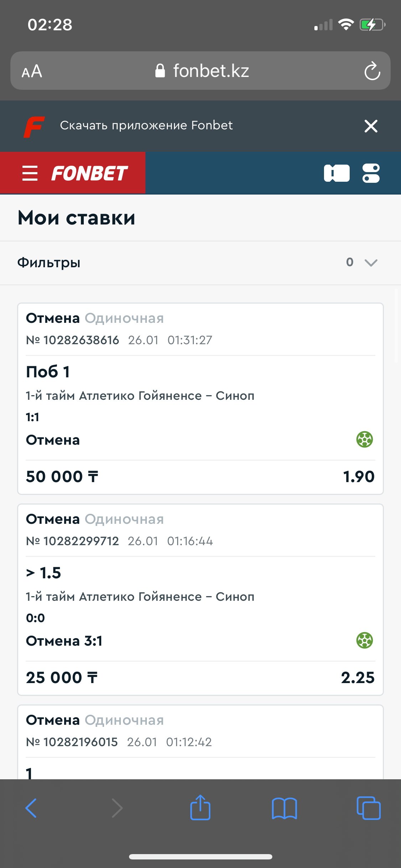This screenshot has height=868, width=401.
Task: Tap Скачать приложение Fonbet link
Action: pyautogui.click(x=146, y=125)
